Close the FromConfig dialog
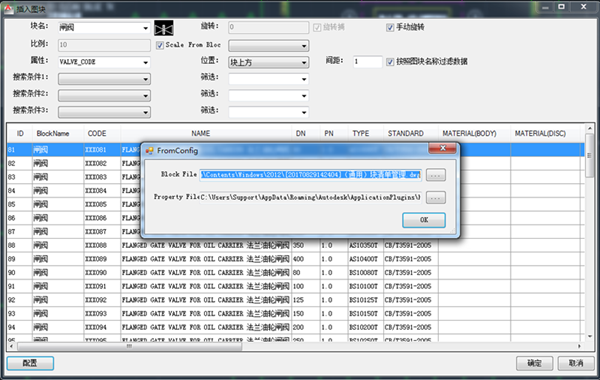 point(442,148)
